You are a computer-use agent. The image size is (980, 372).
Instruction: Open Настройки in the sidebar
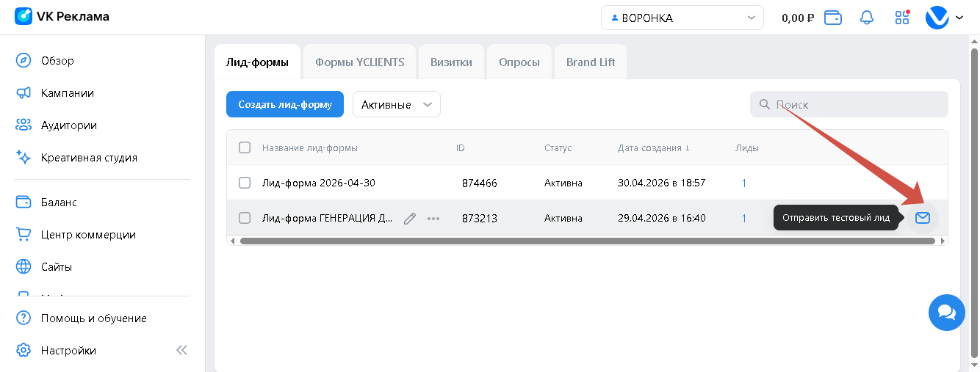[68, 351]
